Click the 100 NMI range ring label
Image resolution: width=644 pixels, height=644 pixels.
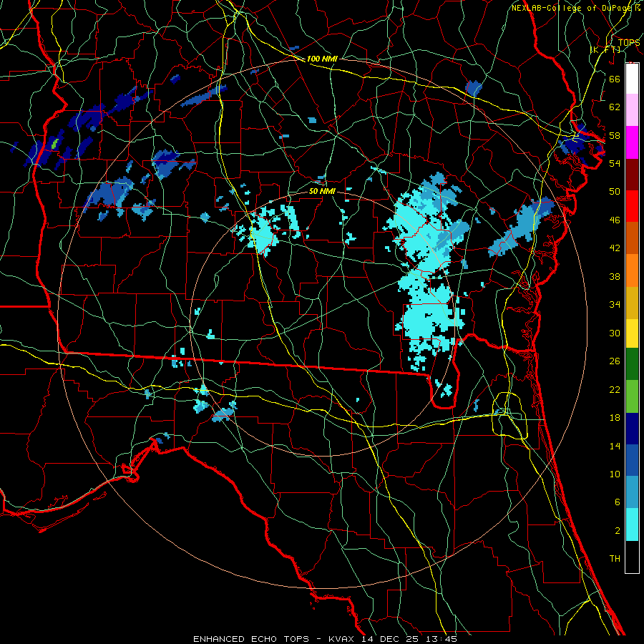(322, 59)
